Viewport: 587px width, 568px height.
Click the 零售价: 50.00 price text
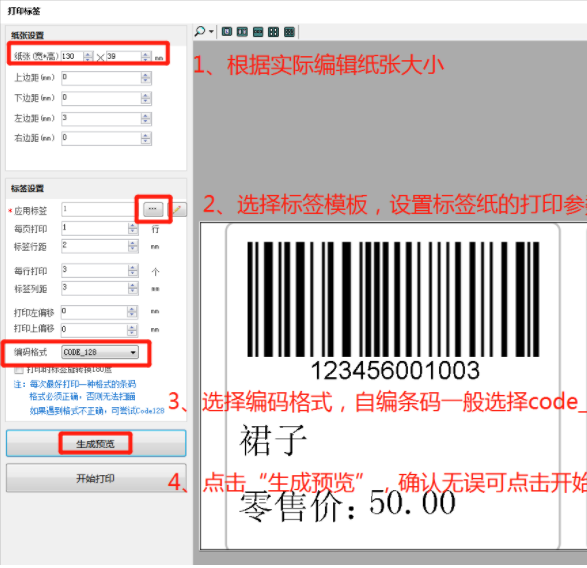coord(347,506)
